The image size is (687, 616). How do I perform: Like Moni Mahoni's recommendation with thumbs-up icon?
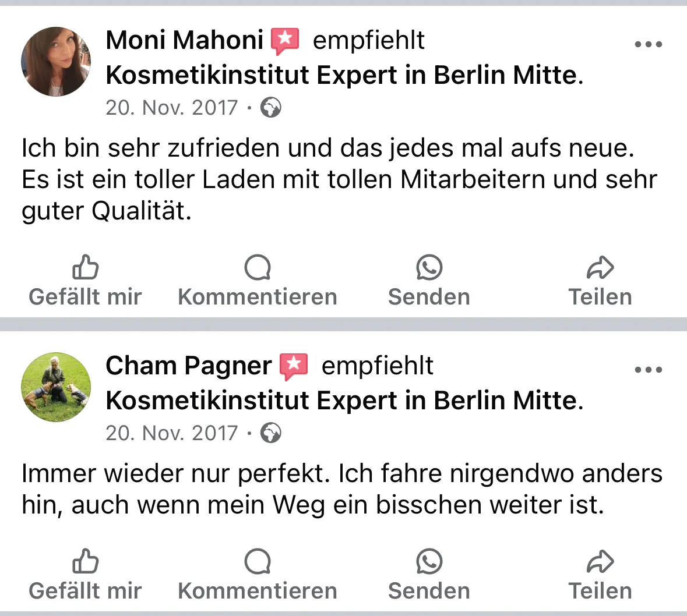(x=86, y=267)
